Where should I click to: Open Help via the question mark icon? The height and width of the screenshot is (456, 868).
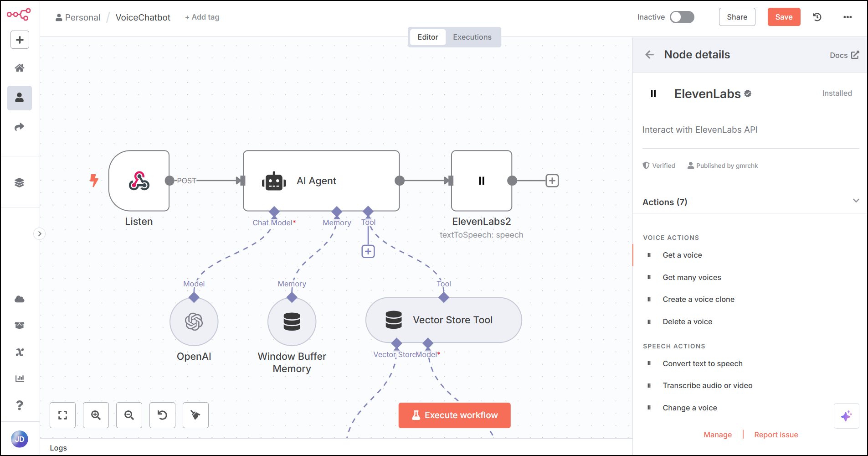20,405
